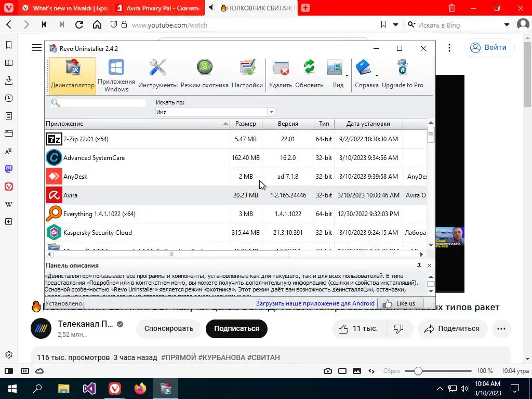The width and height of the screenshot is (532, 399).
Task: Reload the page in Vivaldi
Action: coord(79,24)
